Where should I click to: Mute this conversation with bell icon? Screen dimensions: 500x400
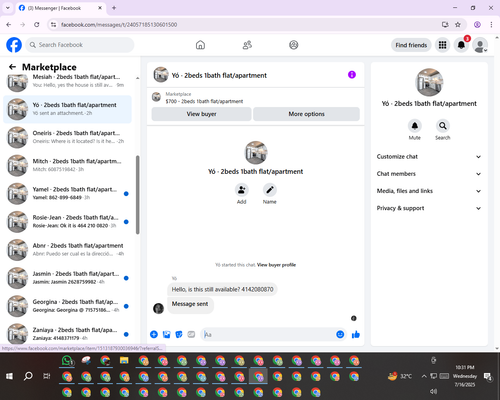[x=415, y=126]
